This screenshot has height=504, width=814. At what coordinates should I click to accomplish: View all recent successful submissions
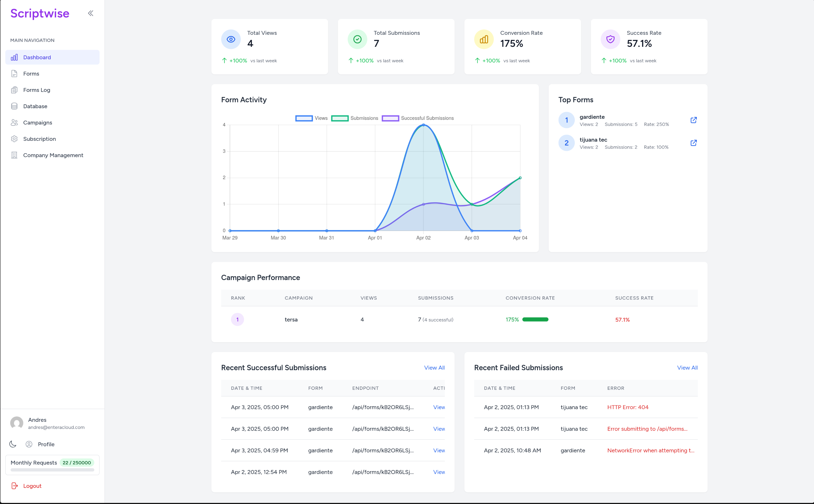[434, 368]
